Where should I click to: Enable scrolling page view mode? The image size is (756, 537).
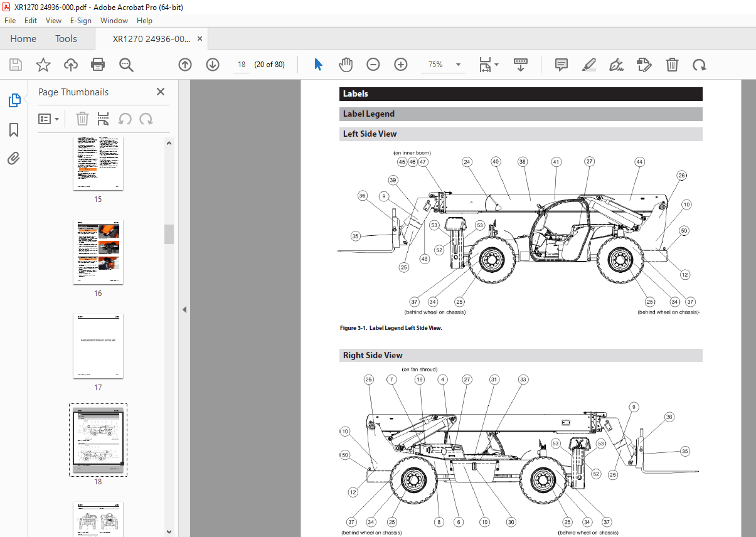click(x=520, y=65)
